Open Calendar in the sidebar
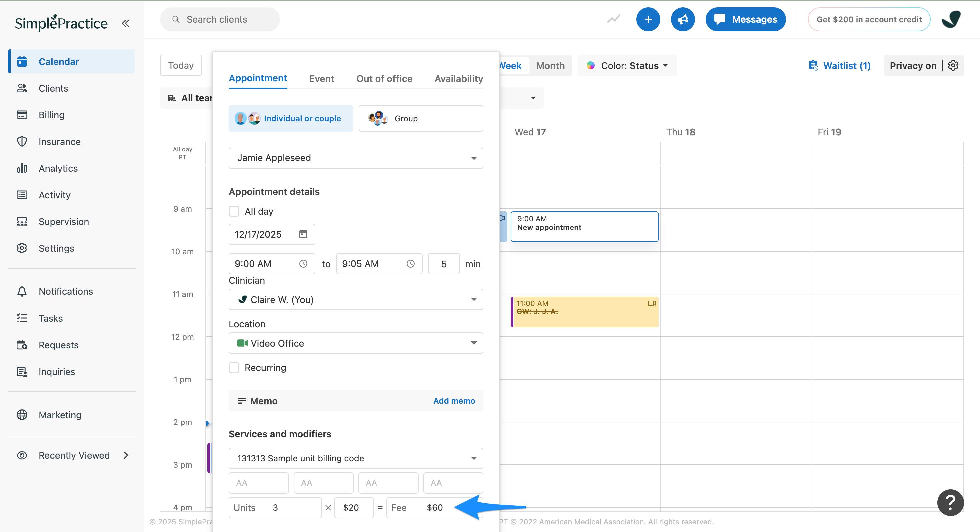Image resolution: width=980 pixels, height=532 pixels. click(72, 61)
